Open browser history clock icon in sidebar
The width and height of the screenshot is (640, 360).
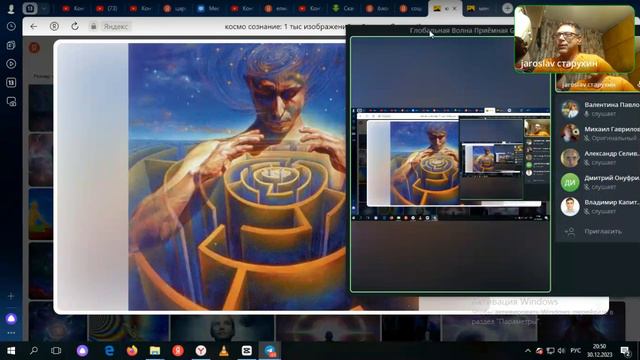coord(11,27)
